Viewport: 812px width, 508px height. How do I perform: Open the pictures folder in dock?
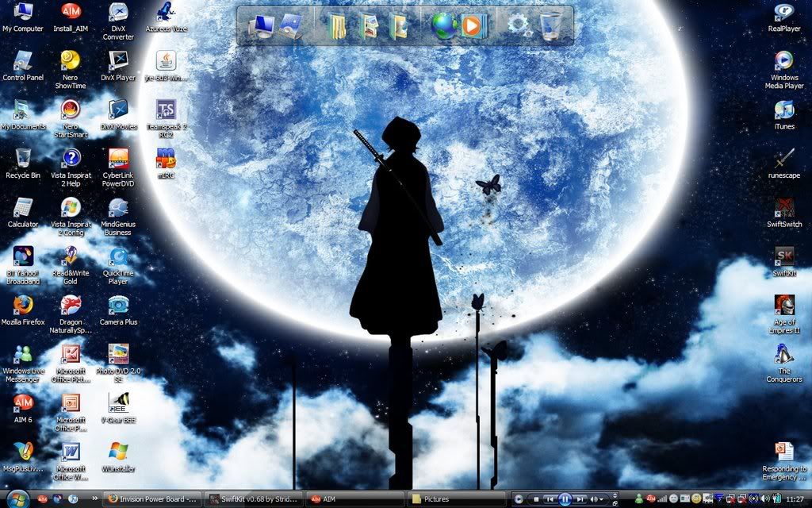pyautogui.click(x=368, y=26)
